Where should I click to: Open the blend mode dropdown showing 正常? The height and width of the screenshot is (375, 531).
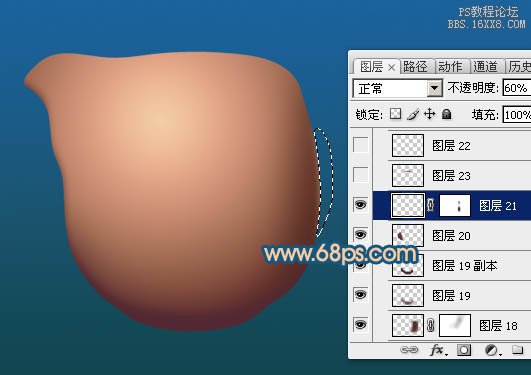pyautogui.click(x=398, y=88)
